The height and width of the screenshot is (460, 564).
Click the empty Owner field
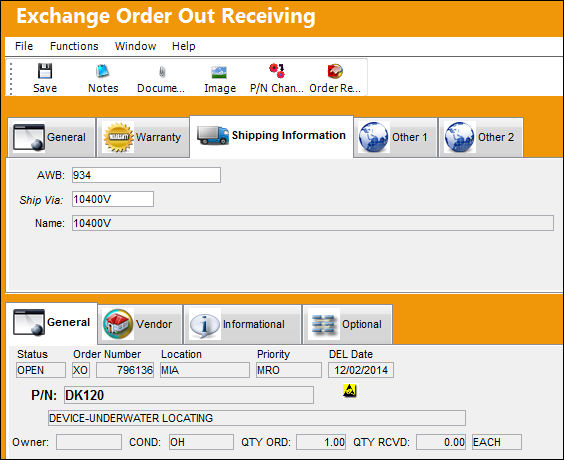89,442
